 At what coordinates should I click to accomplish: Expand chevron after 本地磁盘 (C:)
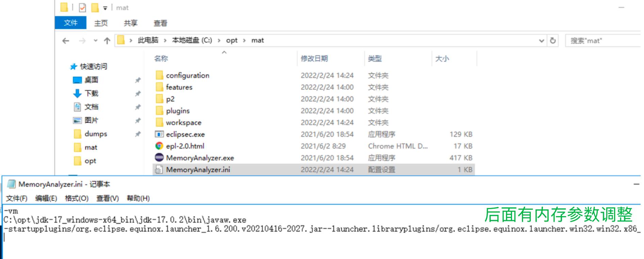(219, 40)
